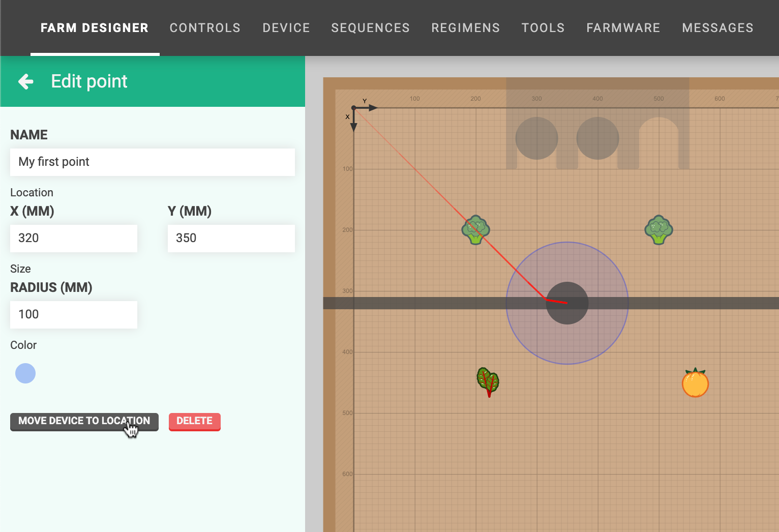Click the left round tool slot
779x532 pixels.
point(536,138)
